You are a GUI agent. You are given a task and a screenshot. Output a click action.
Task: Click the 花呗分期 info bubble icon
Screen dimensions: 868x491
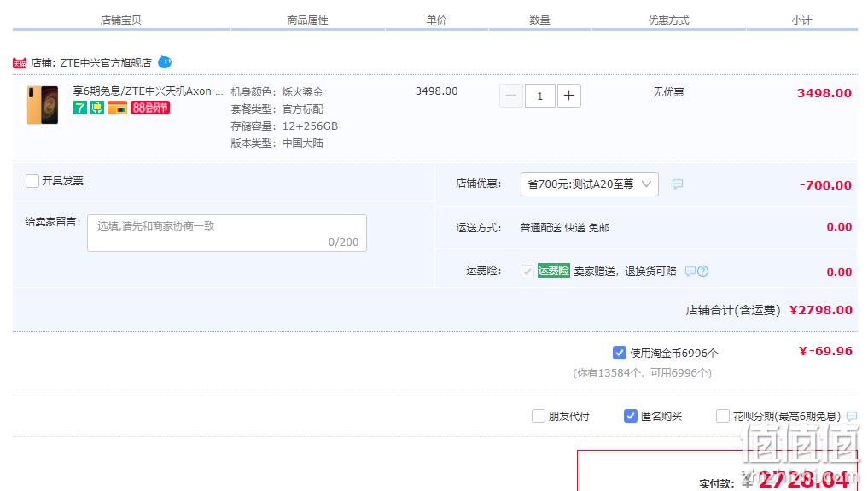coord(852,416)
